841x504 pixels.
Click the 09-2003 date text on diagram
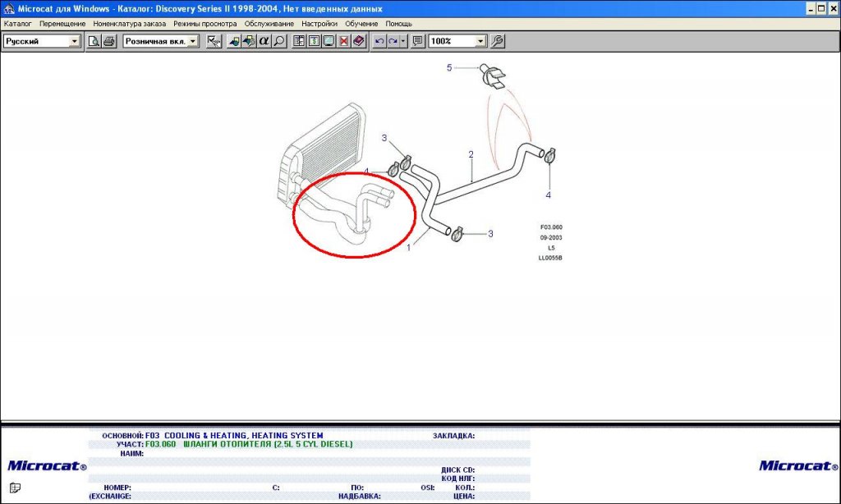pos(551,237)
